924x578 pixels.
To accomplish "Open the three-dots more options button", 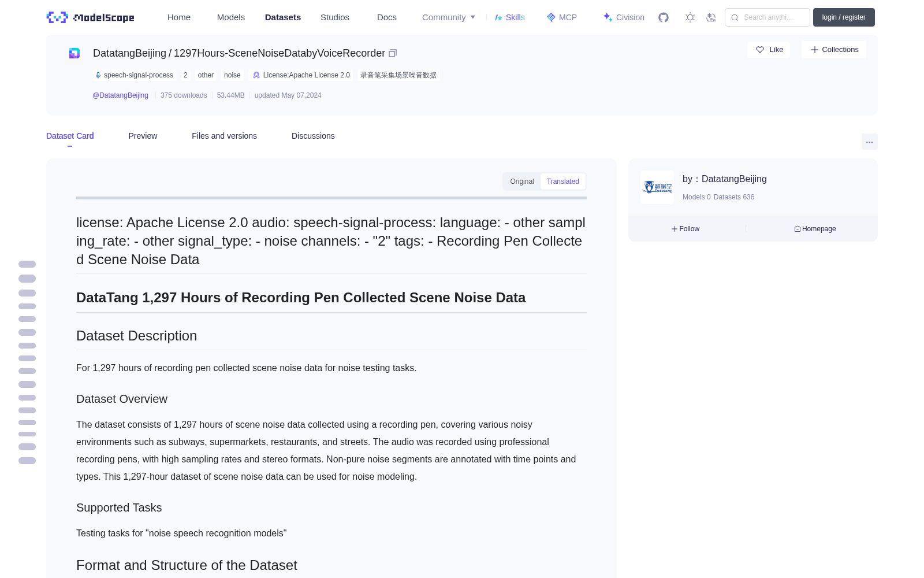I will (870, 142).
